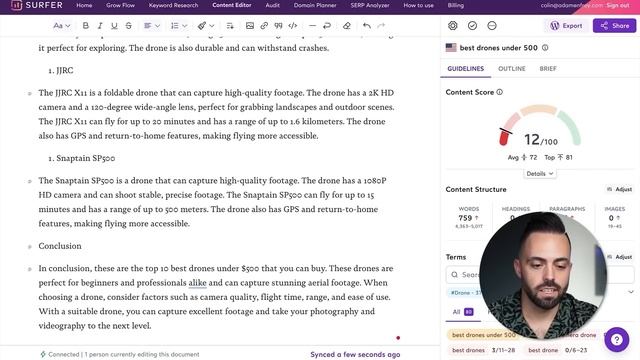Screen dimensions: 640x360
Task: Go to Keyword Research
Action: tap(173, 5)
